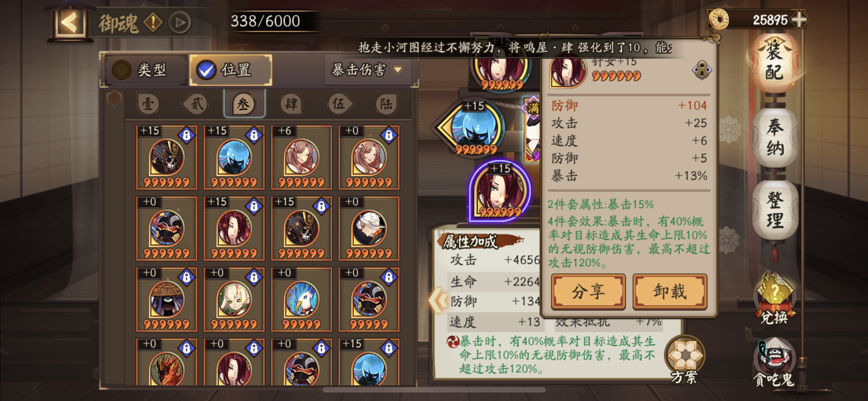Tap the play icon next to 御魂
This screenshot has height=401, width=868.
pyautogui.click(x=180, y=22)
